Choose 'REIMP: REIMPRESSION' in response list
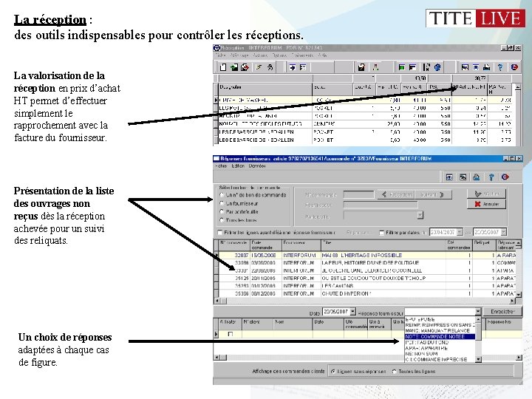The width and height of the screenshot is (532, 399). [x=440, y=325]
